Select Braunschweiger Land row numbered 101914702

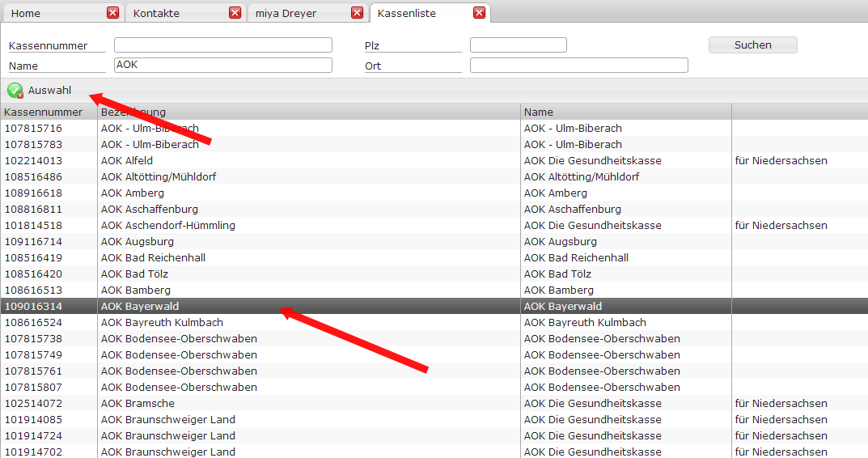pos(434,452)
